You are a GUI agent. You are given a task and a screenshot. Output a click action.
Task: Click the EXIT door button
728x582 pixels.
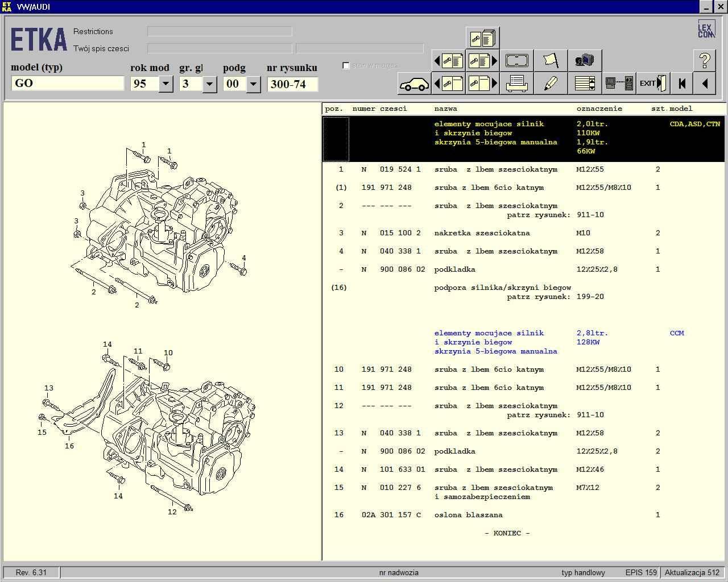[653, 84]
